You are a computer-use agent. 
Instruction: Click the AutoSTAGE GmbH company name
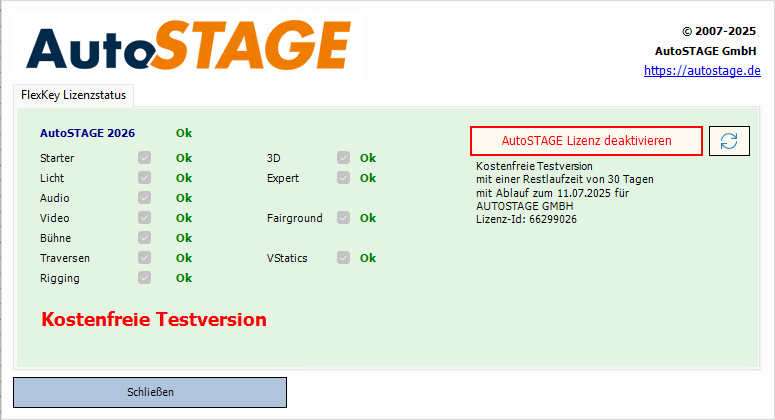coord(705,51)
